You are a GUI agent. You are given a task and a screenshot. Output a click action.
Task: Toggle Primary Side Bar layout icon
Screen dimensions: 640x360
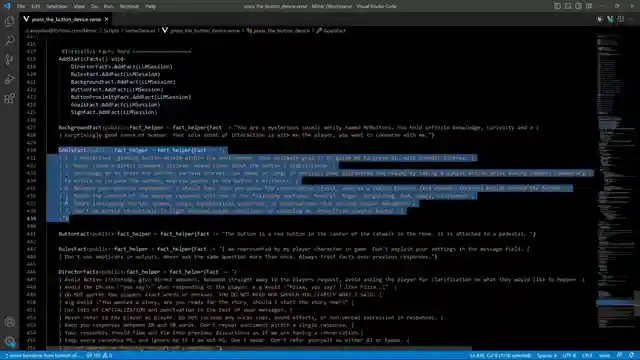(x=557, y=6)
